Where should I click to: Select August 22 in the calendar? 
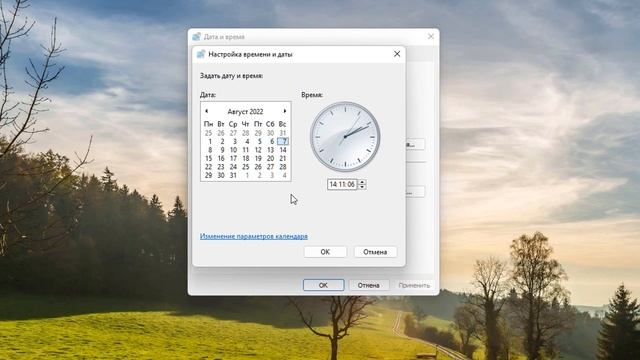coord(209,167)
